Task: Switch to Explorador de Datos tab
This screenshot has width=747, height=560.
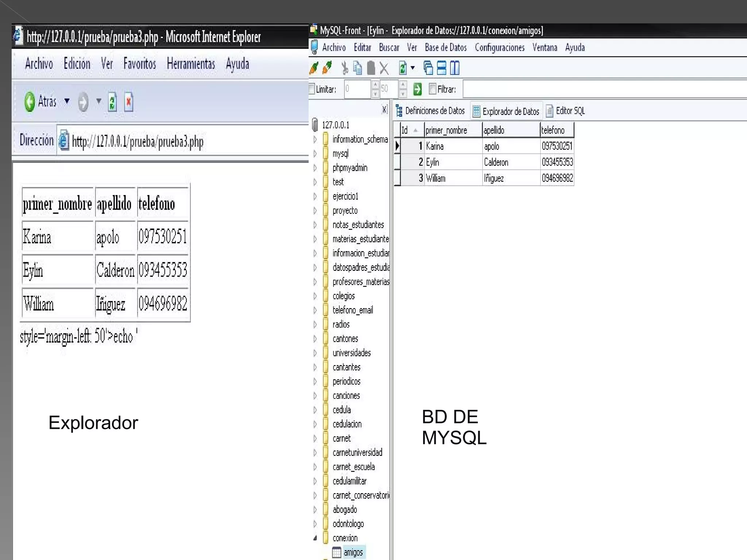Action: [x=506, y=111]
